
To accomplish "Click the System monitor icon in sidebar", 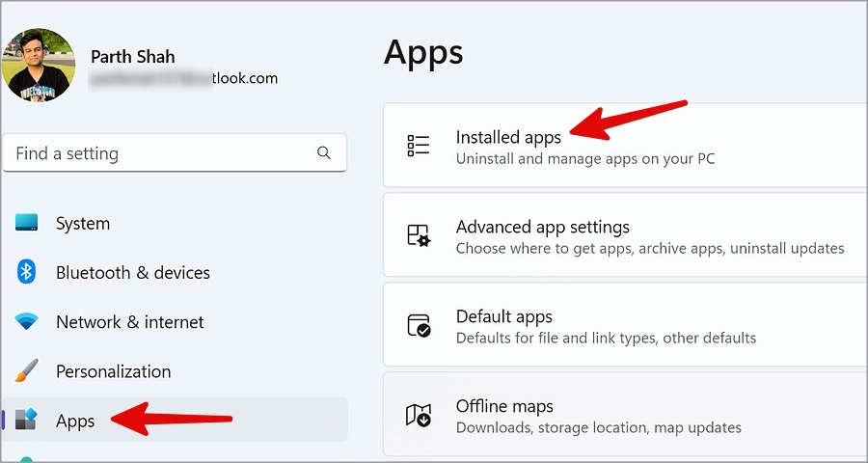I will 26,223.
